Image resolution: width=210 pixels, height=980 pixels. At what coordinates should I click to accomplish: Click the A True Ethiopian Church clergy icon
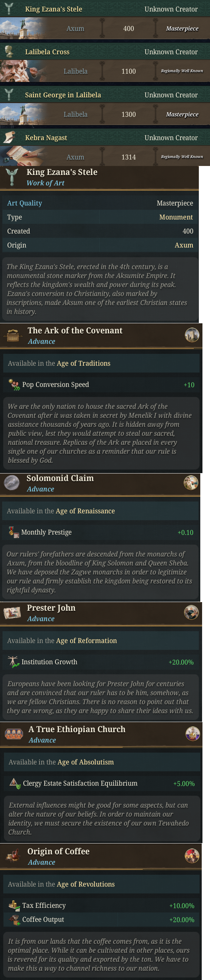14,734
